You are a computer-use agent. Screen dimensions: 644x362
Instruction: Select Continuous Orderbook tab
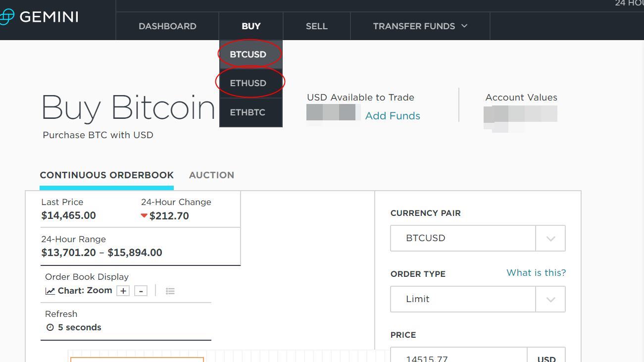click(106, 175)
